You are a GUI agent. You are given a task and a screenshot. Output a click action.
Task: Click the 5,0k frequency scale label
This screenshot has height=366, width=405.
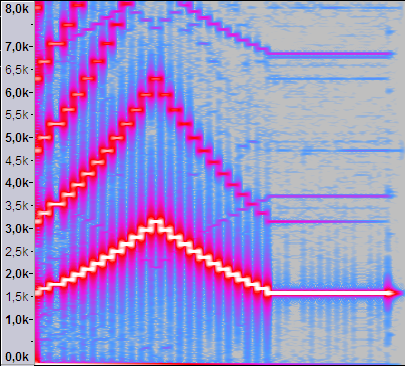click(17, 138)
